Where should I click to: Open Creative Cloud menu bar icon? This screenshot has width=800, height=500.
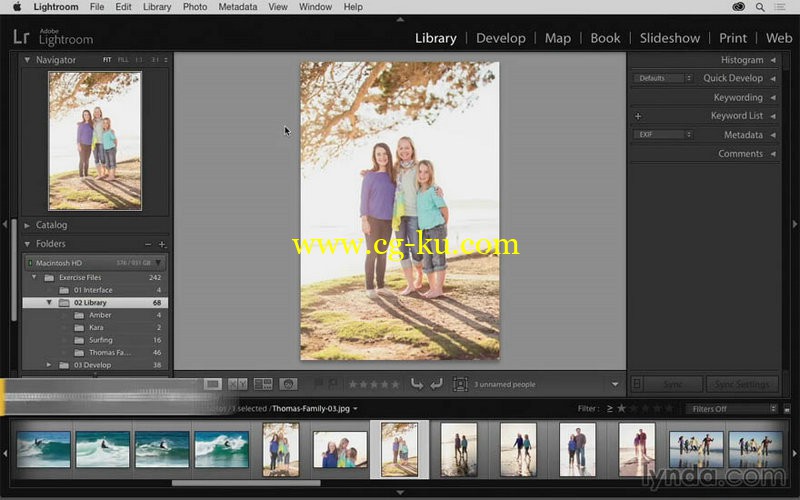coord(738,7)
